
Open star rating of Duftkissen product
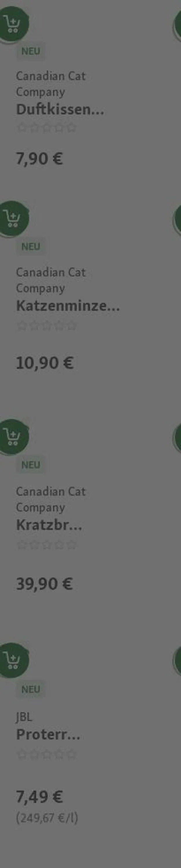pyautogui.click(x=47, y=128)
